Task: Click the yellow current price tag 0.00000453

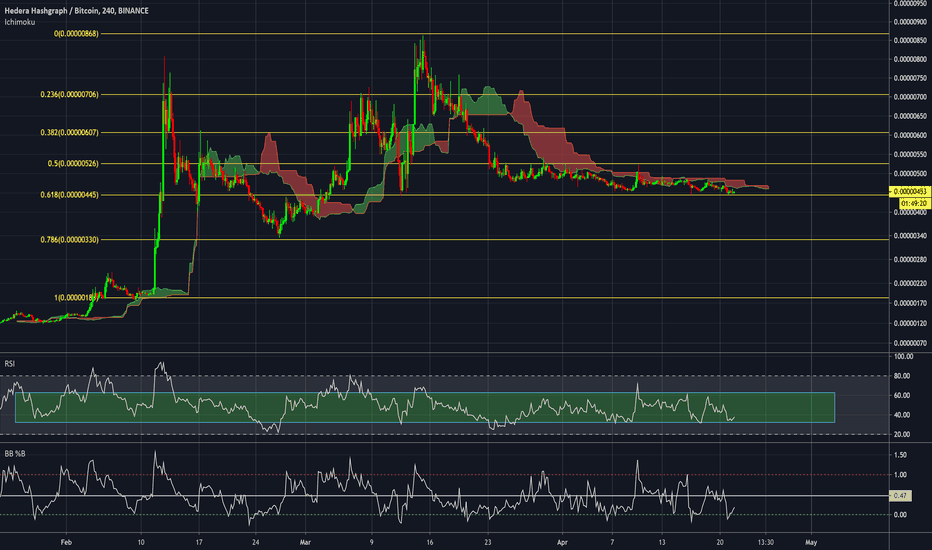Action: tap(909, 191)
